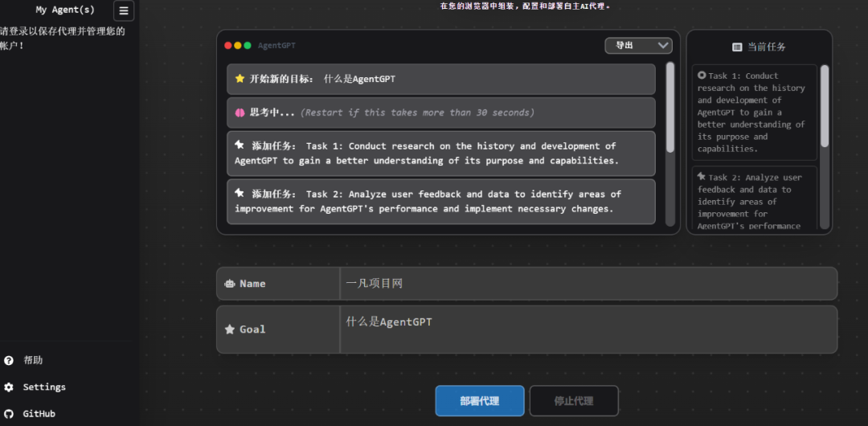
Task: Open the 导出 export dropdown
Action: [x=638, y=46]
